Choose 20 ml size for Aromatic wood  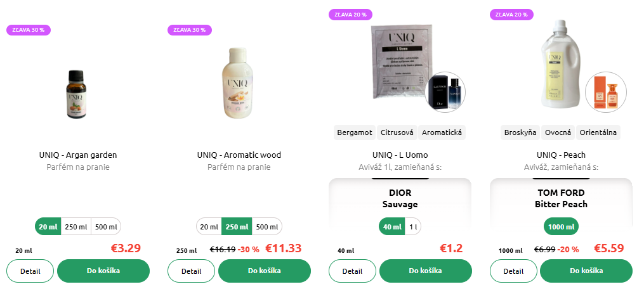(x=209, y=226)
